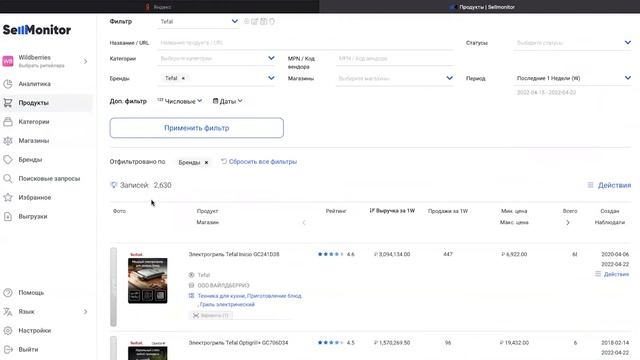Click the Название / URL input field
The height and width of the screenshot is (360, 640).
click(305, 42)
